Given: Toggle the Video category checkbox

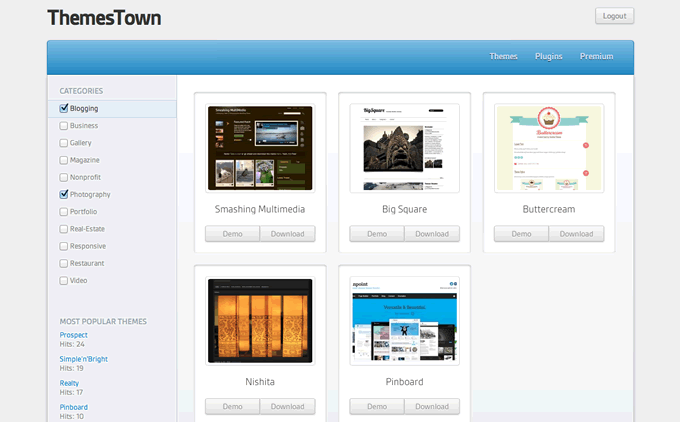Looking at the screenshot, I should 64,281.
